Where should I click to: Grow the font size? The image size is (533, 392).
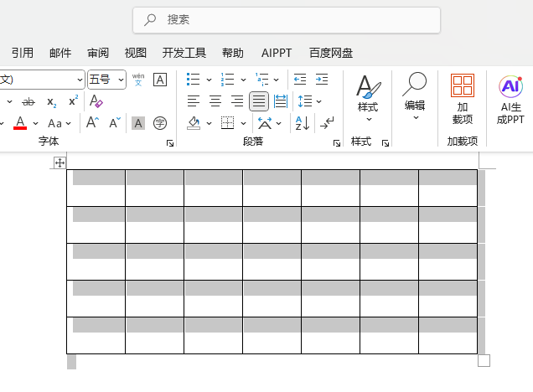(92, 122)
